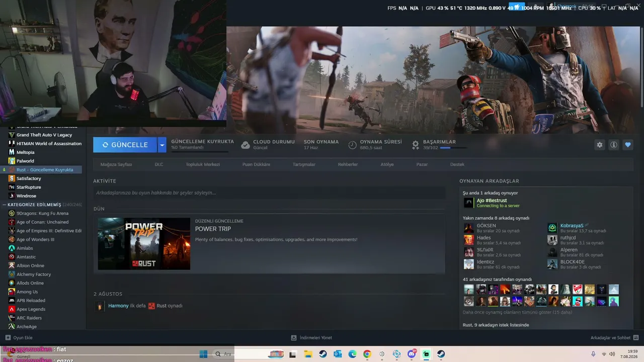Click the activity comment input field
644x362 pixels.
pos(269,193)
